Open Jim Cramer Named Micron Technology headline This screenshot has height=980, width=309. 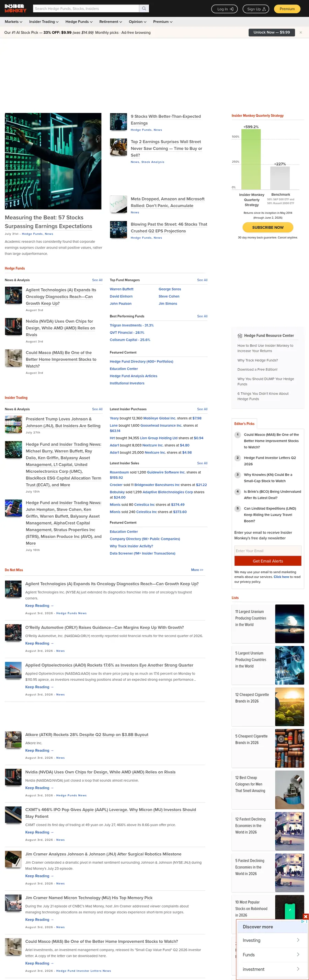coord(89,897)
